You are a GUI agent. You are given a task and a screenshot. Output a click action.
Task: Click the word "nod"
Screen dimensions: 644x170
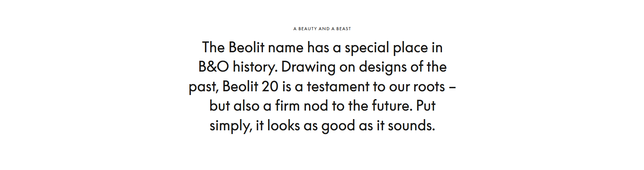[x=316, y=106]
